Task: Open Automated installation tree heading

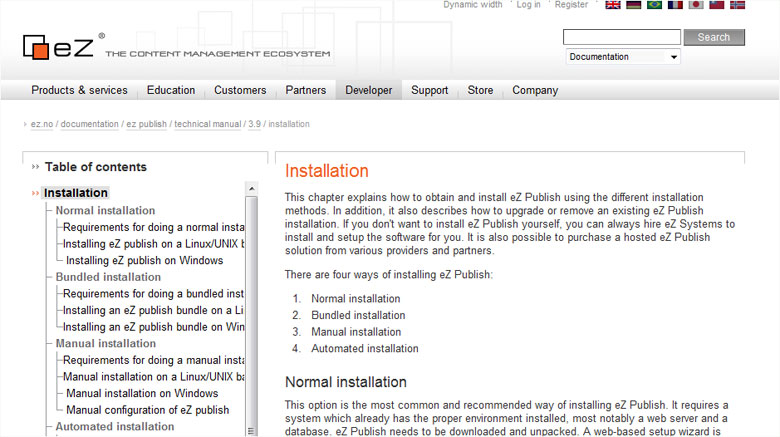Action: coord(115,427)
